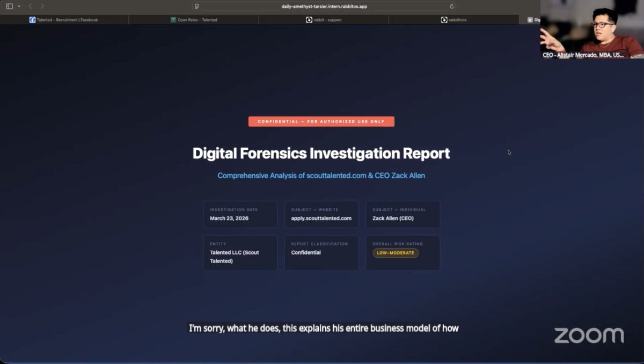Click the address bar URL field
The height and width of the screenshot is (364, 644).
pyautogui.click(x=324, y=6)
